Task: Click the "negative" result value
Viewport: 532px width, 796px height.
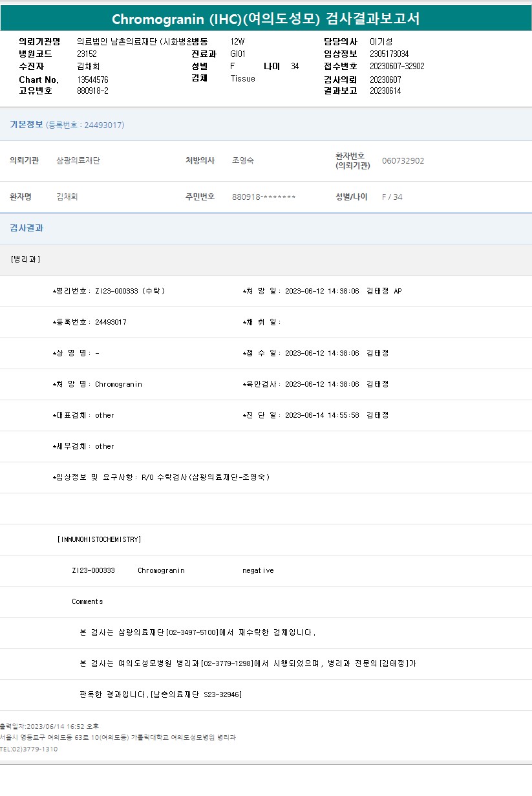Action: pos(258,570)
